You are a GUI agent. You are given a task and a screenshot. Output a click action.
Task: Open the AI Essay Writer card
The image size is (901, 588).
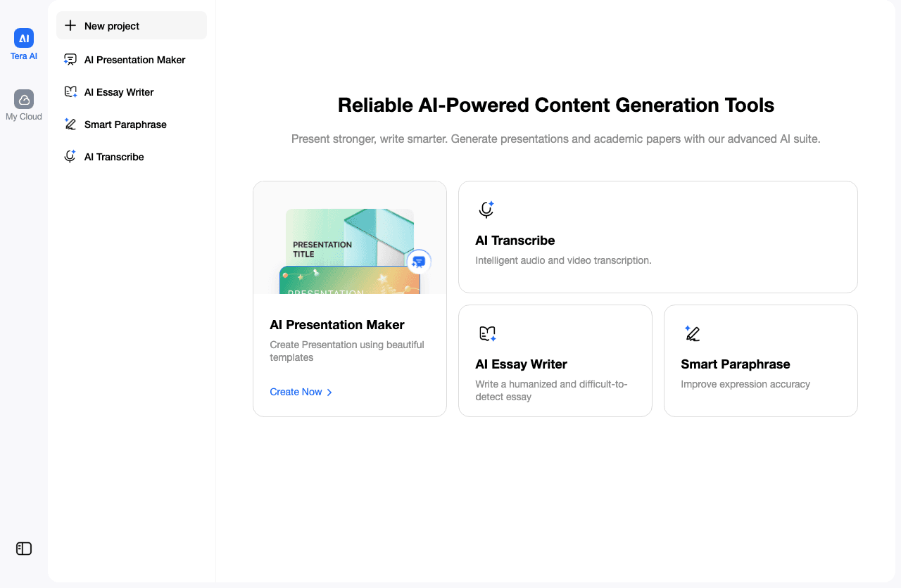(555, 361)
